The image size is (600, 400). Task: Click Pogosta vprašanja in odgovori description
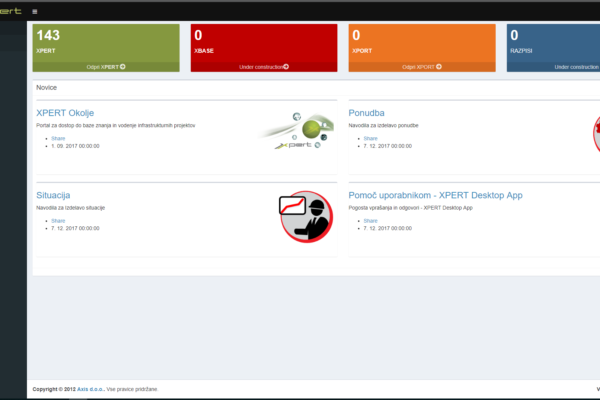411,208
